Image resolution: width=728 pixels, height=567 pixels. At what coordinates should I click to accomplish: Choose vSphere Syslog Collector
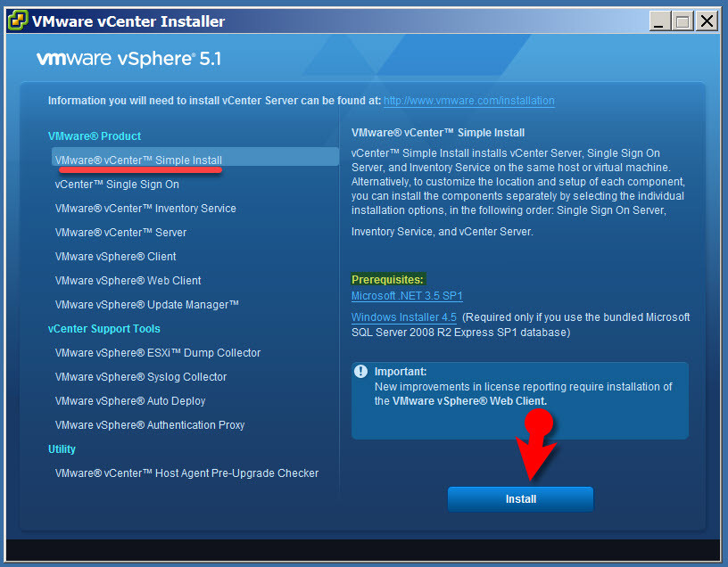tap(141, 377)
